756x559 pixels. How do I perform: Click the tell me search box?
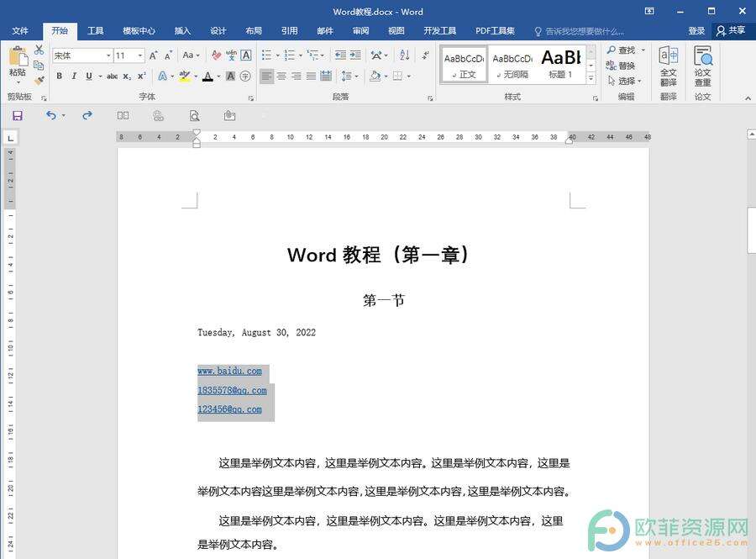coord(580,31)
